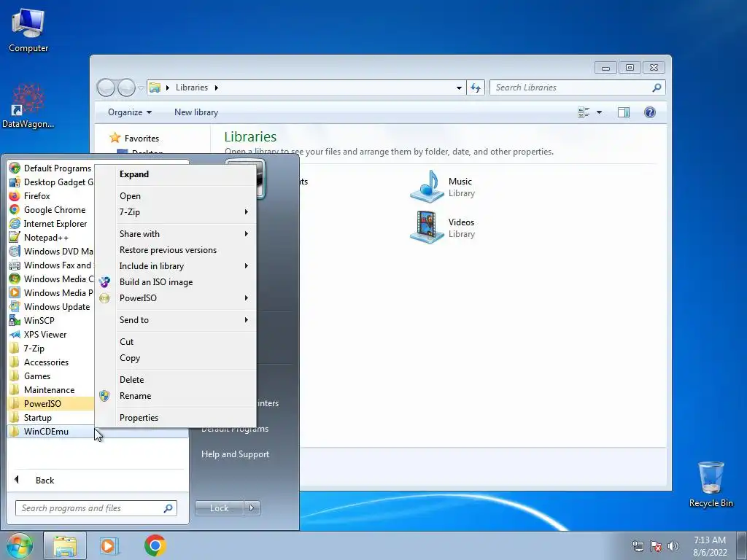747x560 pixels.
Task: Open the Computer desktop icon
Action: click(28, 31)
